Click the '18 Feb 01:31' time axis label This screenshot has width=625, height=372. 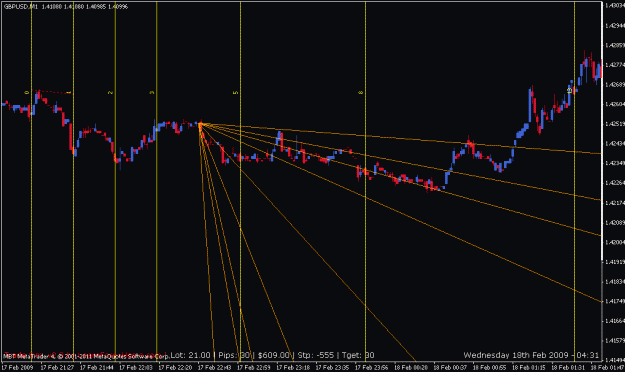click(568, 367)
